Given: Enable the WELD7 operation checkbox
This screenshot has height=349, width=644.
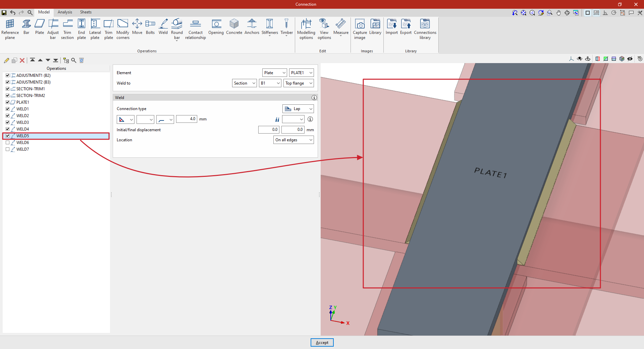Looking at the screenshot, I should 8,149.
